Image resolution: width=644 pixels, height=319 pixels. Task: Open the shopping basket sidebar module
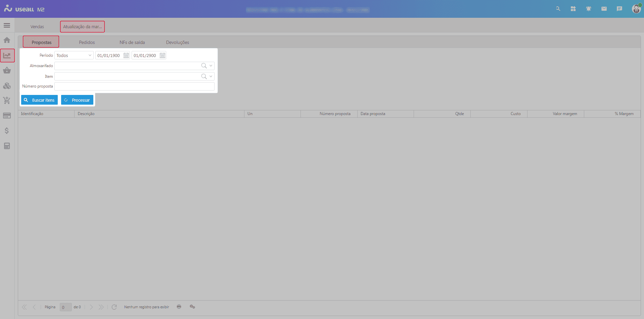pos(7,70)
